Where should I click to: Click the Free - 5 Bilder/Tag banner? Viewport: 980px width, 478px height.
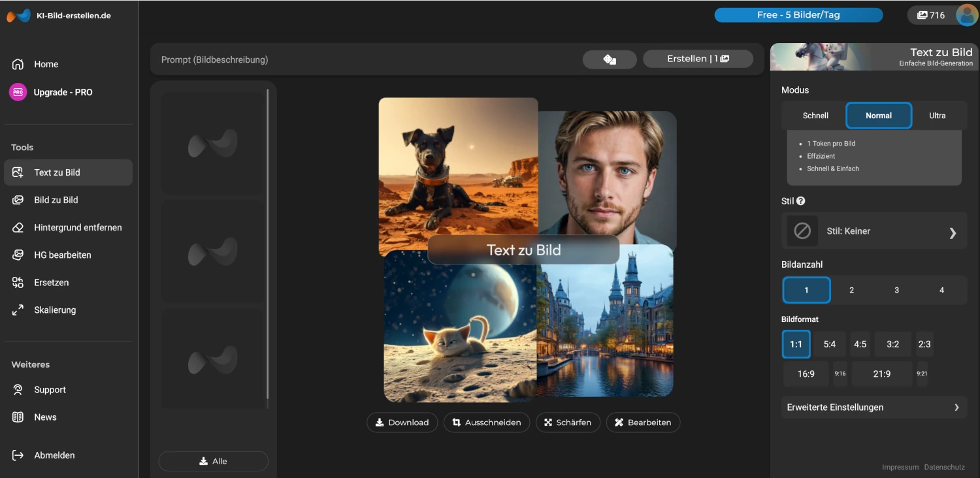tap(798, 15)
